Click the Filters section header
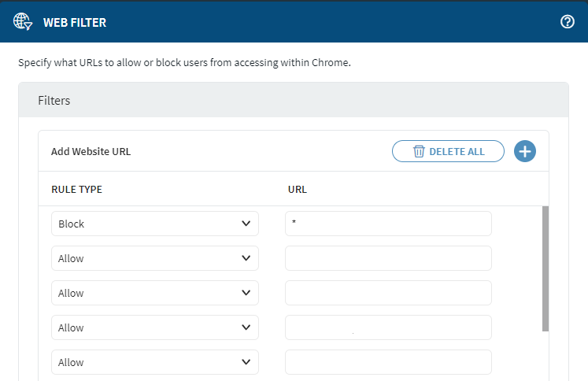Image resolution: width=588 pixels, height=381 pixels. tap(54, 101)
